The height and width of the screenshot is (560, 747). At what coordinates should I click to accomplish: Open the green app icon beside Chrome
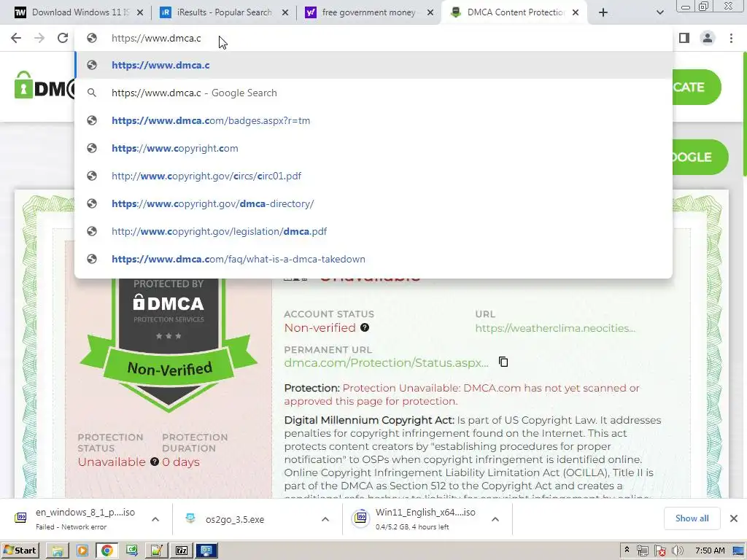[132, 551]
